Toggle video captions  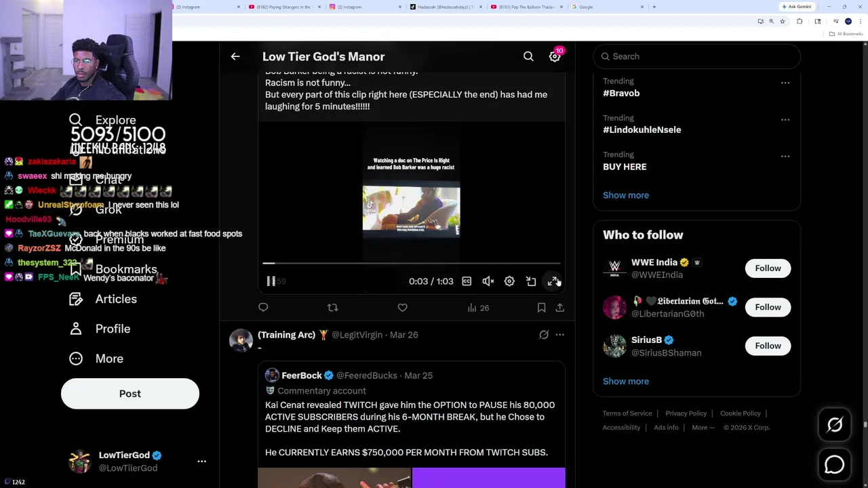[467, 281]
